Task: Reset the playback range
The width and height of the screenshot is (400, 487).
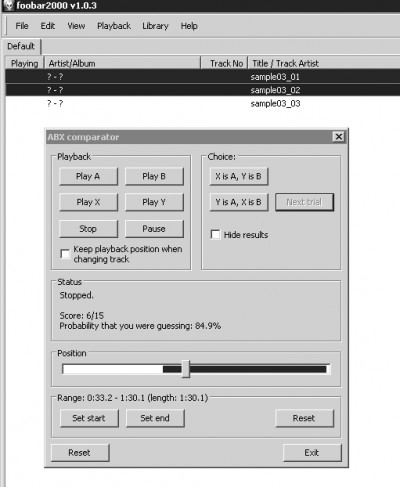Action: click(304, 418)
